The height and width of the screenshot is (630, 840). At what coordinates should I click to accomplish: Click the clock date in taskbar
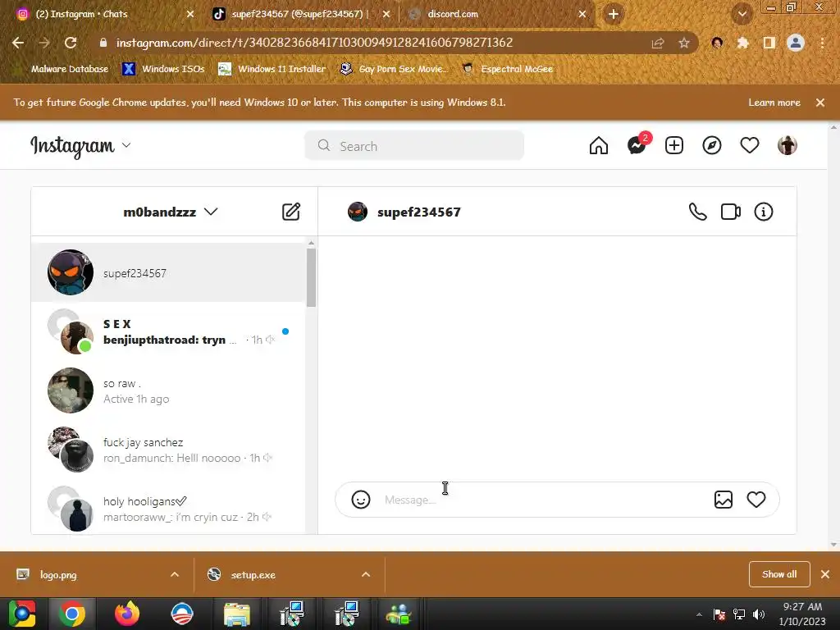pyautogui.click(x=802, y=614)
